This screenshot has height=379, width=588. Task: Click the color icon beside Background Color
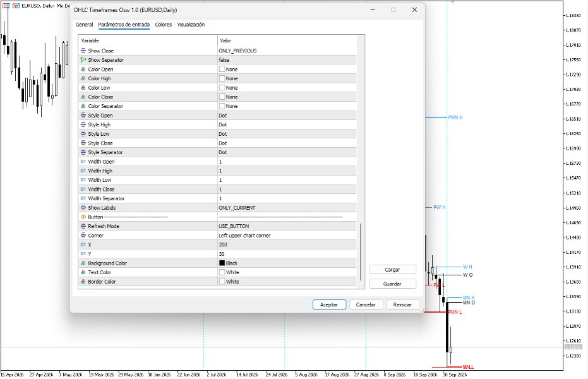[x=83, y=263]
